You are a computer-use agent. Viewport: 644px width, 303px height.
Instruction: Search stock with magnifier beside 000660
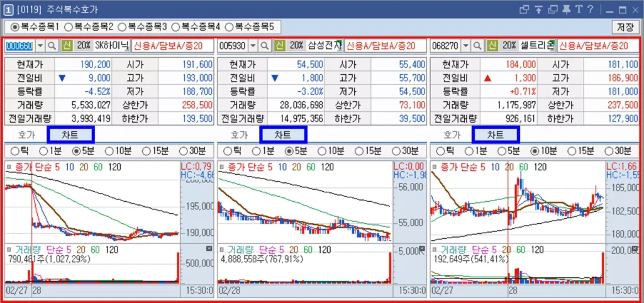click(x=52, y=45)
